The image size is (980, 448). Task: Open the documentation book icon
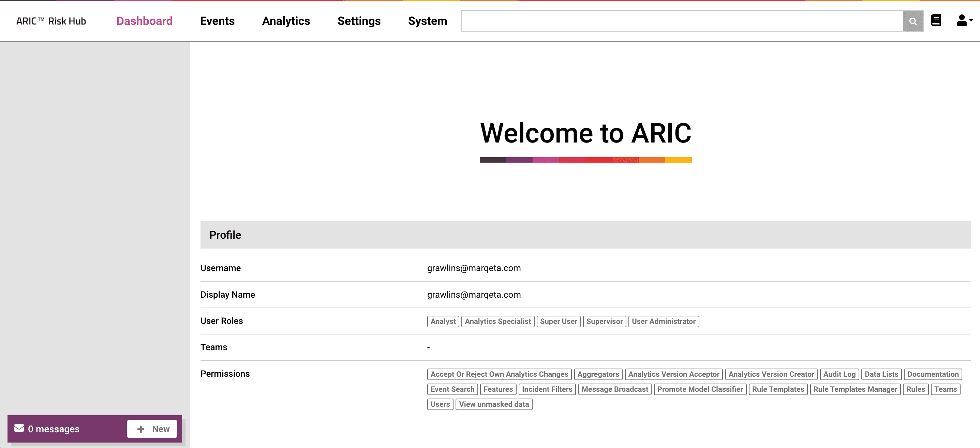(x=936, y=20)
